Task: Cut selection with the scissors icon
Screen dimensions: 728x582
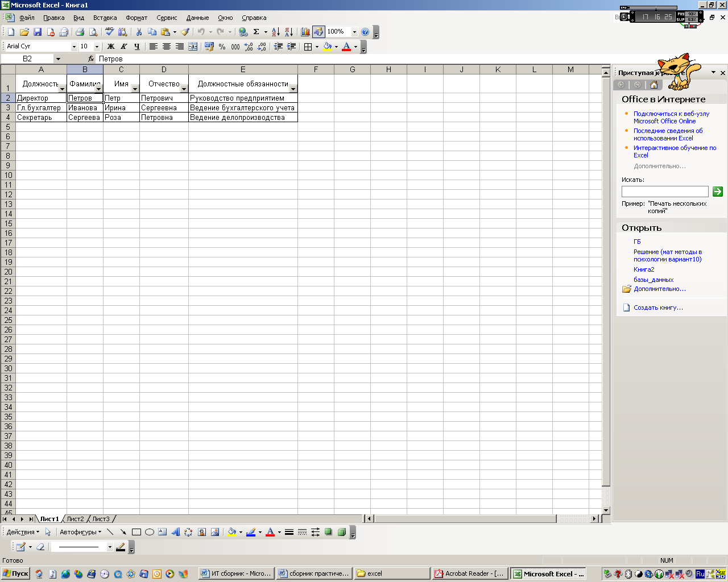Action: click(x=139, y=32)
